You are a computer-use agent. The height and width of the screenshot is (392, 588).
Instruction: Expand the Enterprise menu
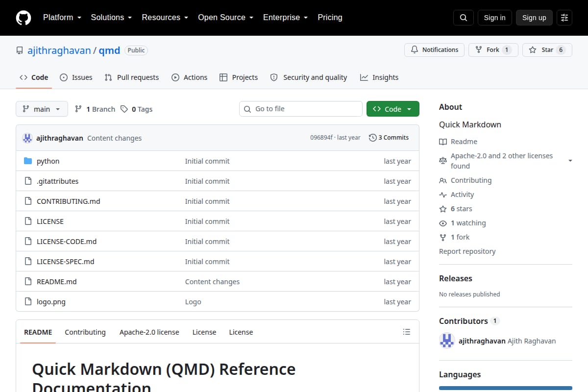pos(286,17)
